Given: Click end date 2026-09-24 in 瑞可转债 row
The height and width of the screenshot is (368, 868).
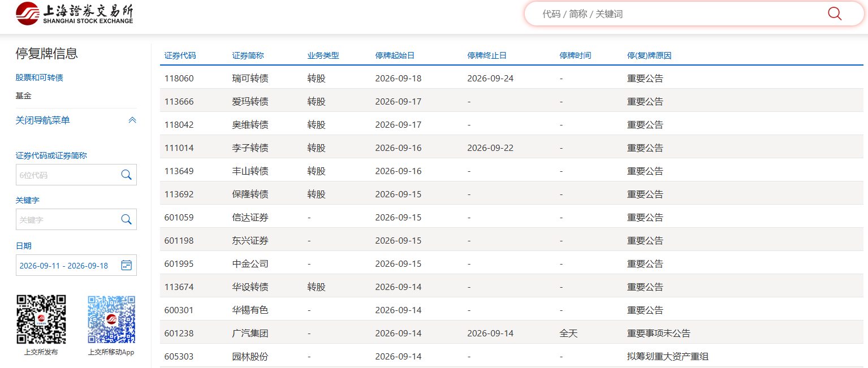Looking at the screenshot, I should pos(491,79).
